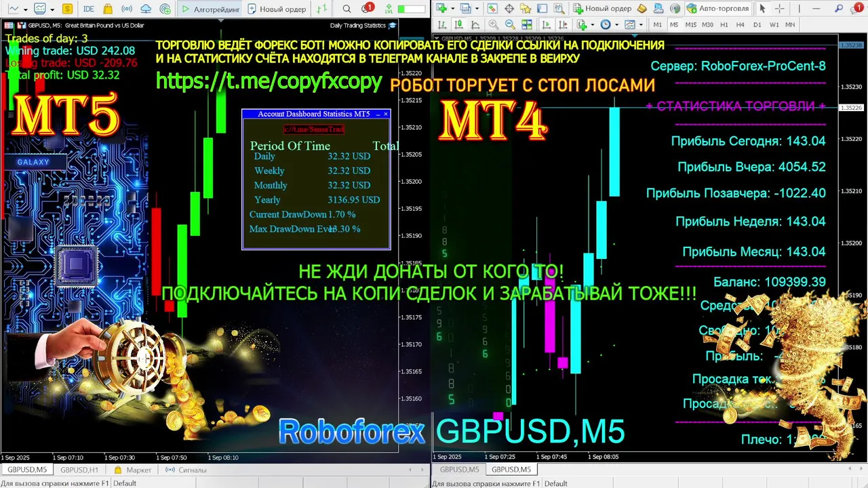Image resolution: width=868 pixels, height=488 pixels.
Task: Open the MT5 Market shopping bag icon
Action: [x=108, y=9]
